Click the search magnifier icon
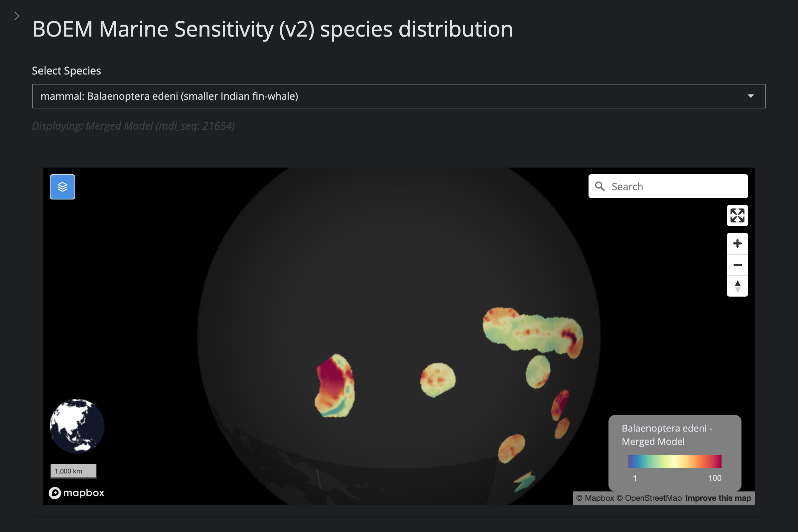This screenshot has height=532, width=798. (599, 186)
